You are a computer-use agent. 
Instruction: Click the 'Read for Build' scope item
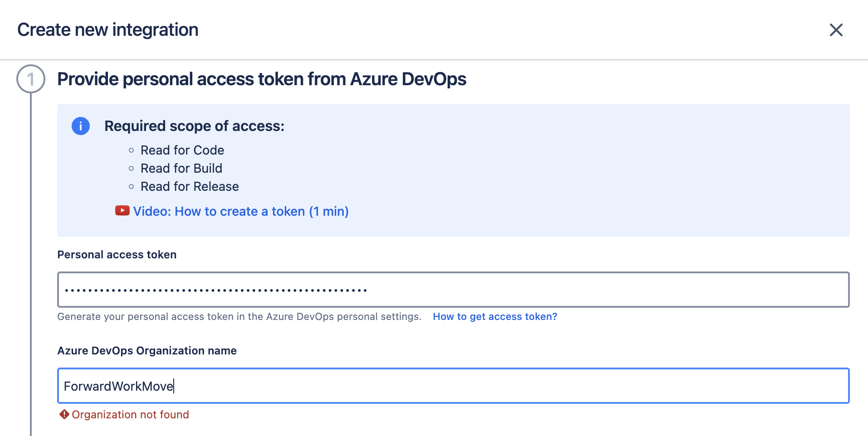(181, 168)
